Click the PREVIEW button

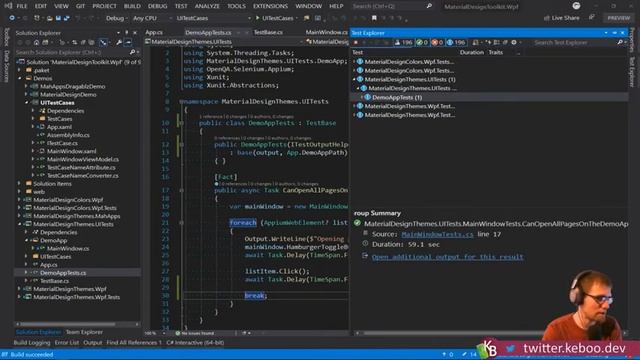tap(618, 18)
